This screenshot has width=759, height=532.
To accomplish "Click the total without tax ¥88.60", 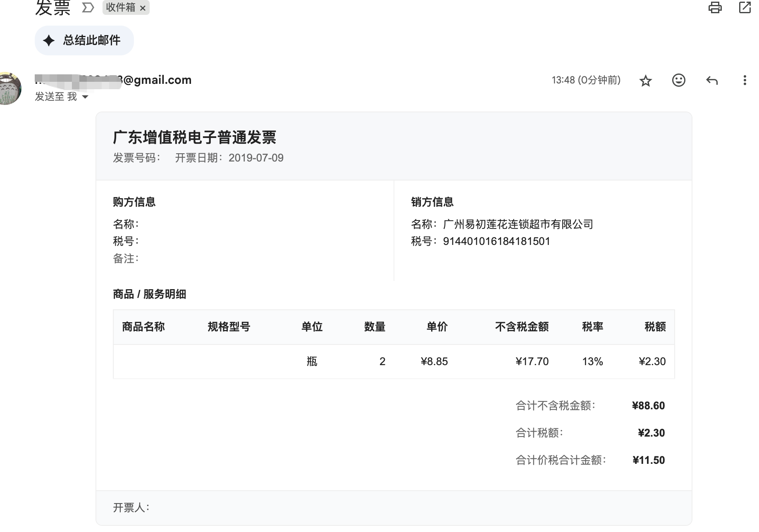I will 648,406.
